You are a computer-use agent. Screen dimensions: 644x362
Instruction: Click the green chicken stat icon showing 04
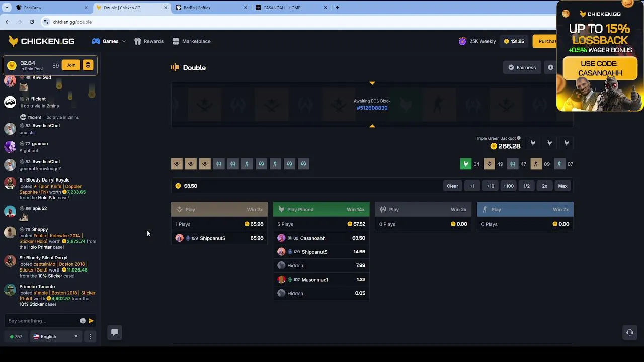click(465, 164)
